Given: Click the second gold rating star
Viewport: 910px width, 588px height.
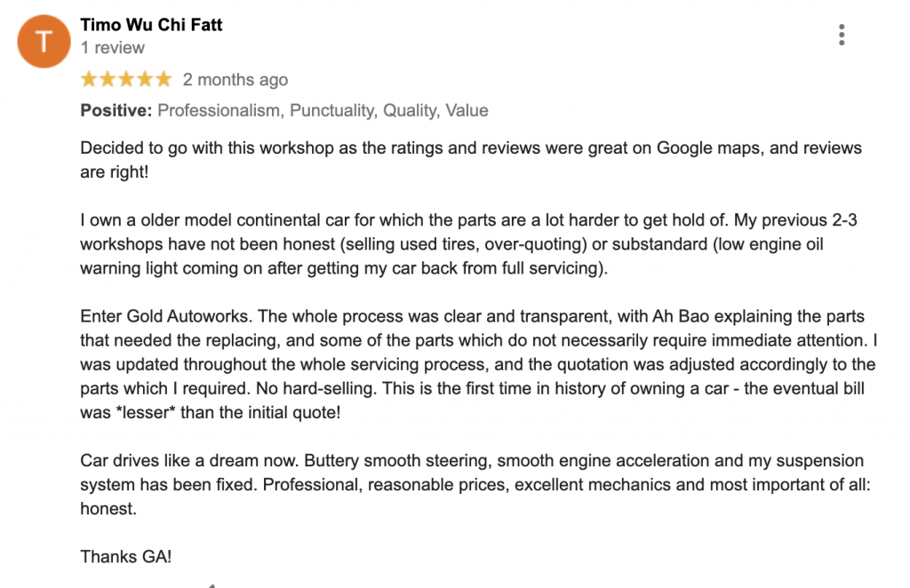Looking at the screenshot, I should pos(108,79).
